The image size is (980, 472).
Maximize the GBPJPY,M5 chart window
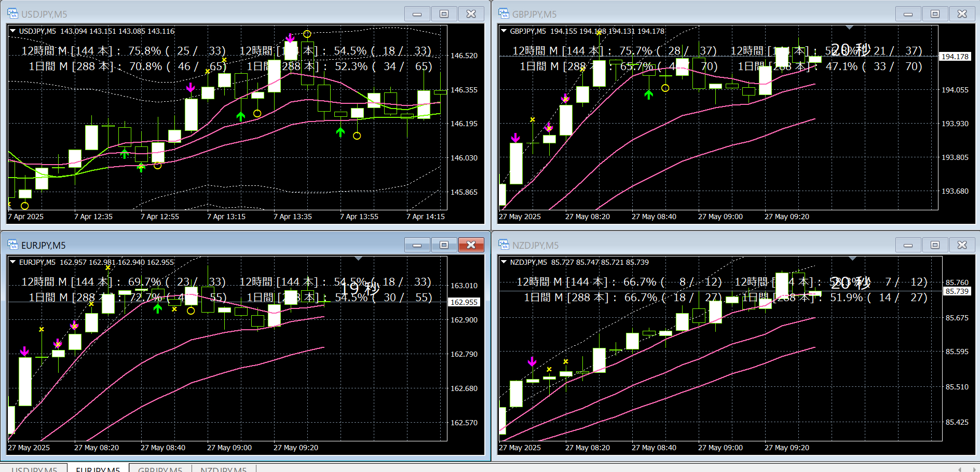pyautogui.click(x=935, y=14)
